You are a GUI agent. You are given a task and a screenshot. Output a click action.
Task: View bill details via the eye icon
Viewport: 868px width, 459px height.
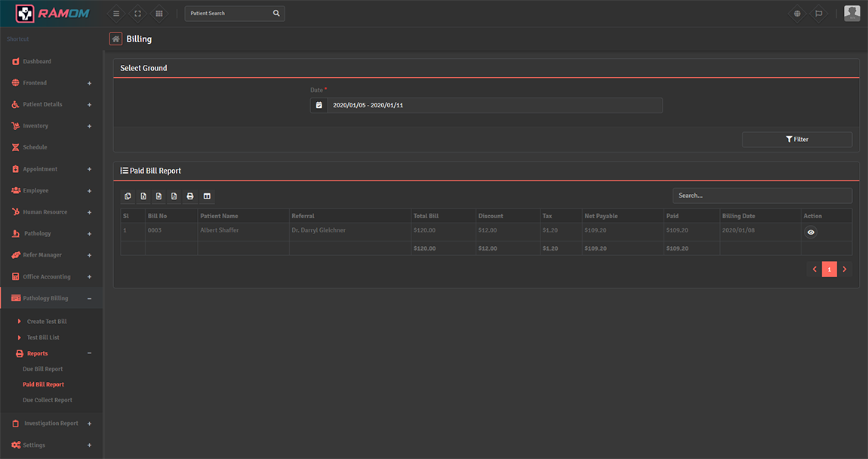click(x=811, y=233)
